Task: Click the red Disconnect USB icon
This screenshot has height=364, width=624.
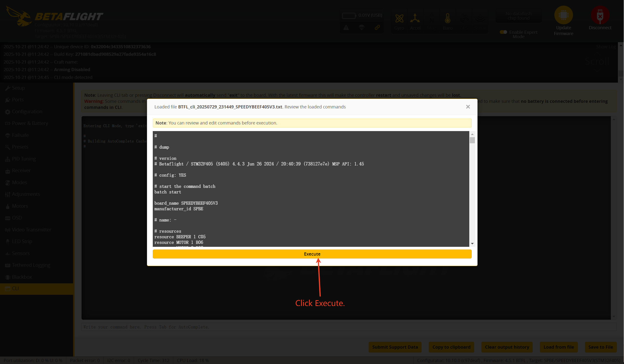Action: (x=600, y=15)
